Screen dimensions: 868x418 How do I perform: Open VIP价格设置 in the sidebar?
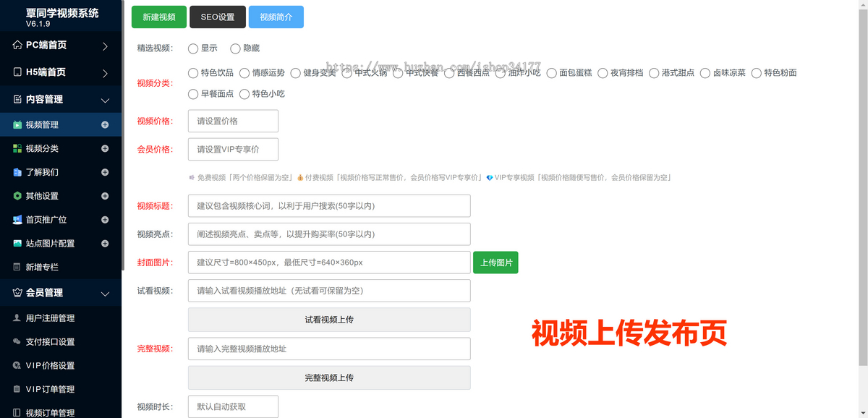pos(50,366)
